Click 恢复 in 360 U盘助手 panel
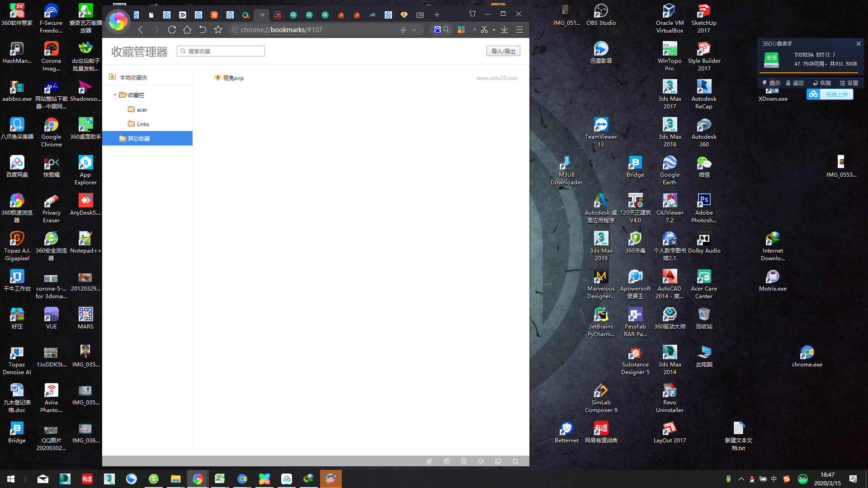The image size is (868, 488). click(822, 83)
